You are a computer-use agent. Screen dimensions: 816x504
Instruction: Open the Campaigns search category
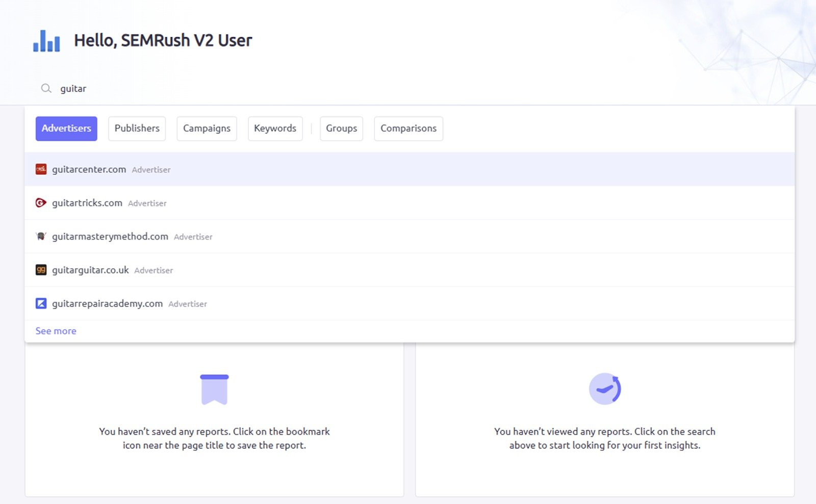[x=207, y=128]
